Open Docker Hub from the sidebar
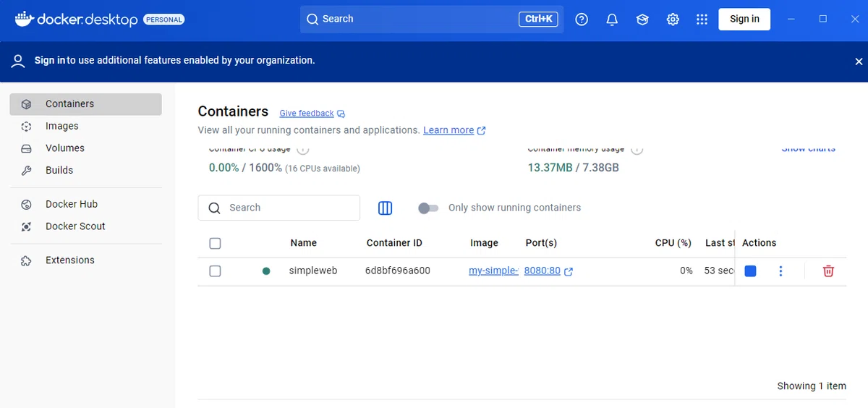The image size is (868, 408). (x=85, y=204)
